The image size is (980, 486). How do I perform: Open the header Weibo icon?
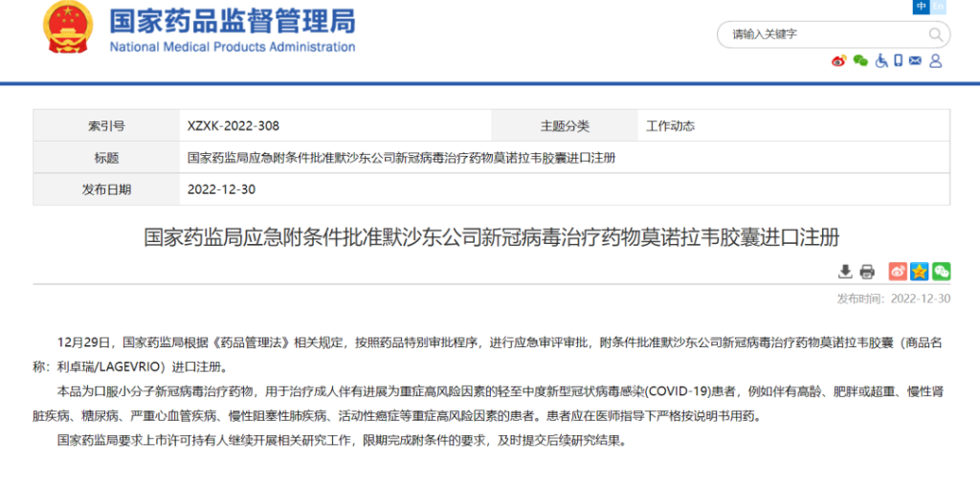point(838,60)
